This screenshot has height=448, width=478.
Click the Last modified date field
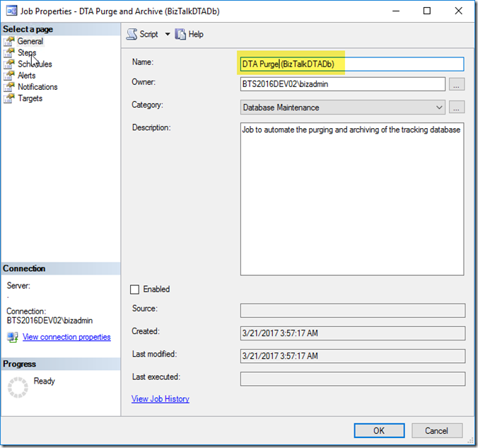(x=353, y=356)
